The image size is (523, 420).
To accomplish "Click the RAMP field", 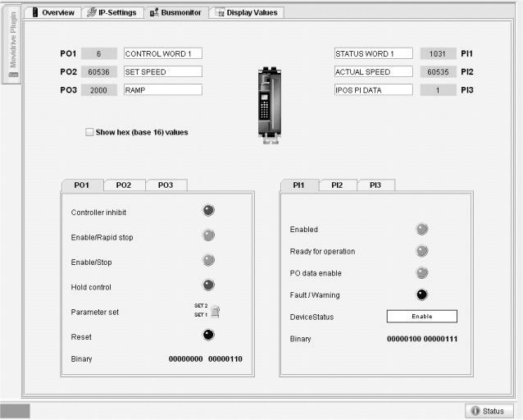I will [163, 89].
